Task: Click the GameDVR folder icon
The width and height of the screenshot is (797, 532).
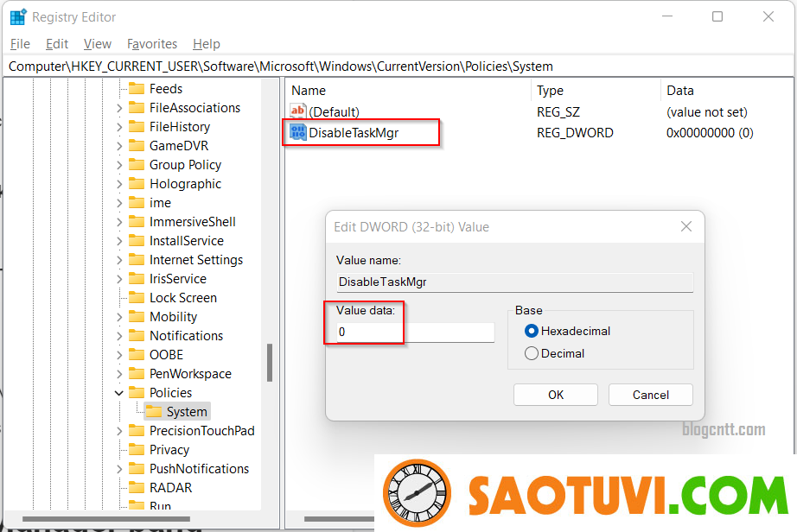Action: point(137,146)
